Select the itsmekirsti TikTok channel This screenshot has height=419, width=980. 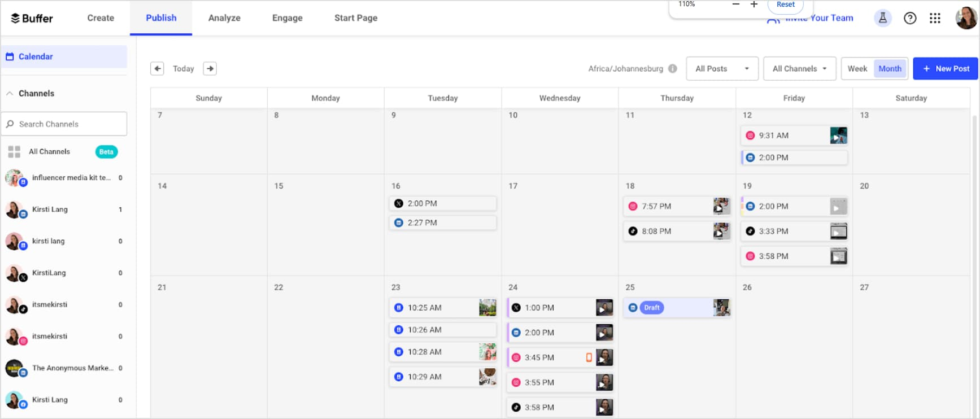coord(64,304)
